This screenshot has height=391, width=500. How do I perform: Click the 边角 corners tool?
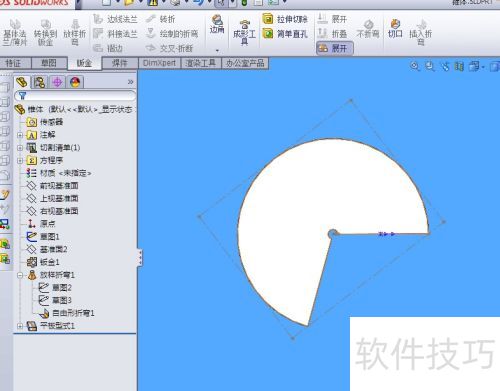coord(217,24)
